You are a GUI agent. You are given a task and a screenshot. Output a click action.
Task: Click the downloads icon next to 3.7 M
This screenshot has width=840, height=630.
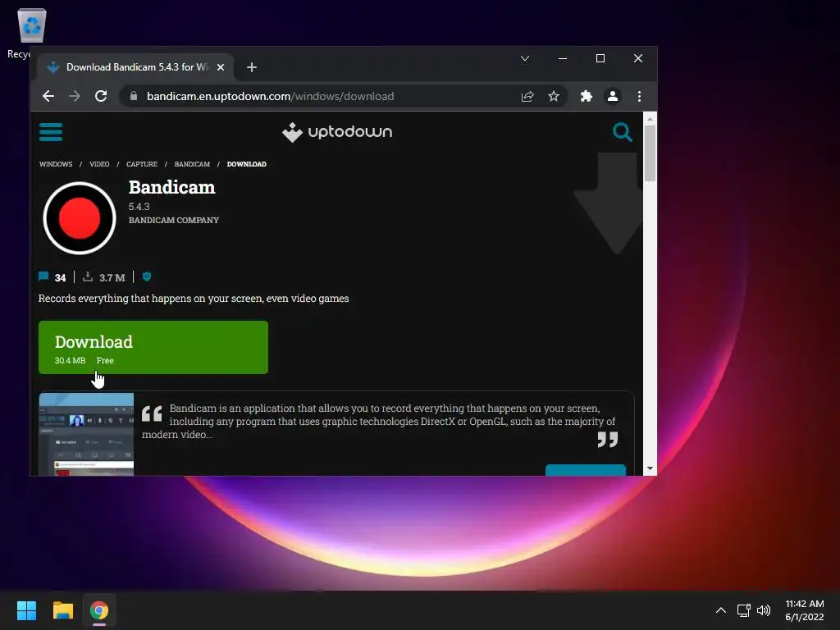88,276
